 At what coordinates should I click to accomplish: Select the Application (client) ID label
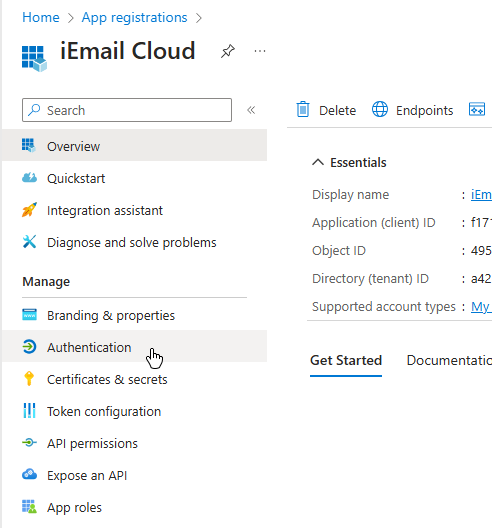tap(374, 223)
